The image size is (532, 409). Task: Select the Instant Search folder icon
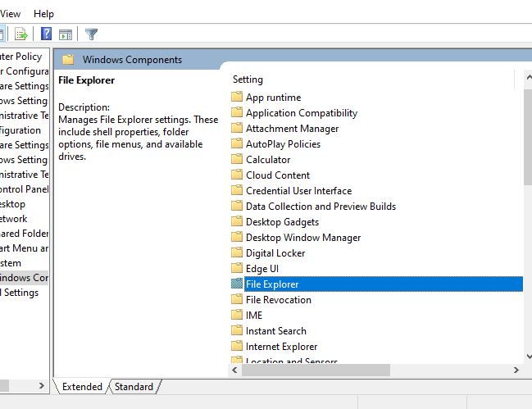(x=237, y=330)
